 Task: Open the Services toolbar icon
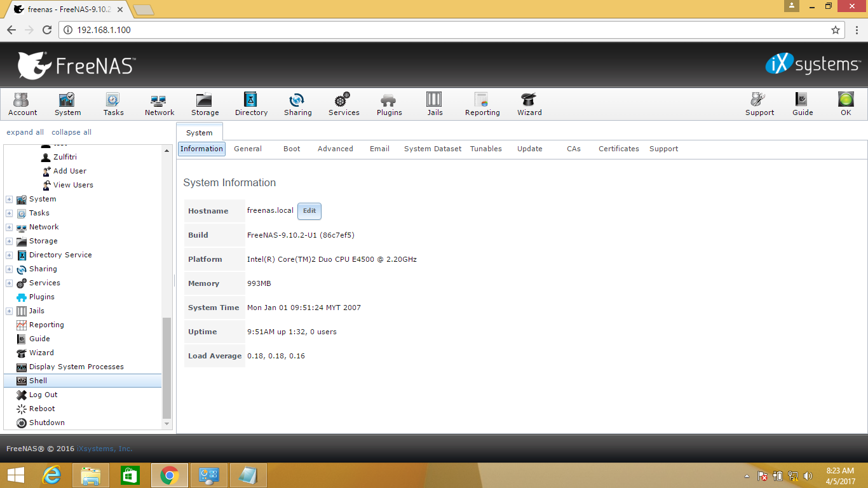[x=344, y=104]
